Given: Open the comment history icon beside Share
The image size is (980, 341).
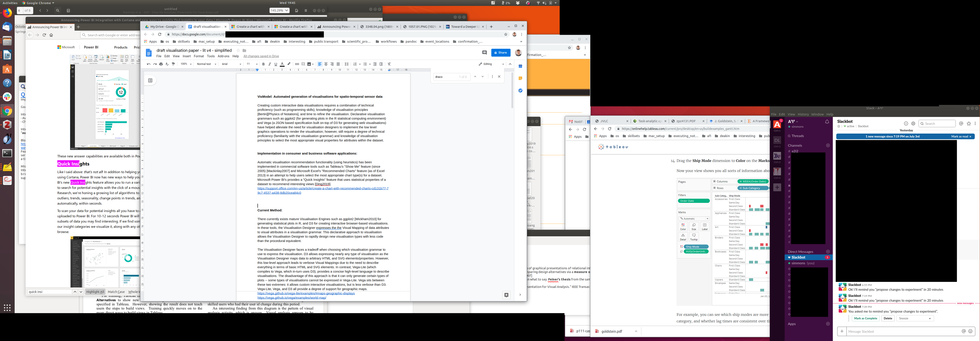Looking at the screenshot, I should (484, 52).
